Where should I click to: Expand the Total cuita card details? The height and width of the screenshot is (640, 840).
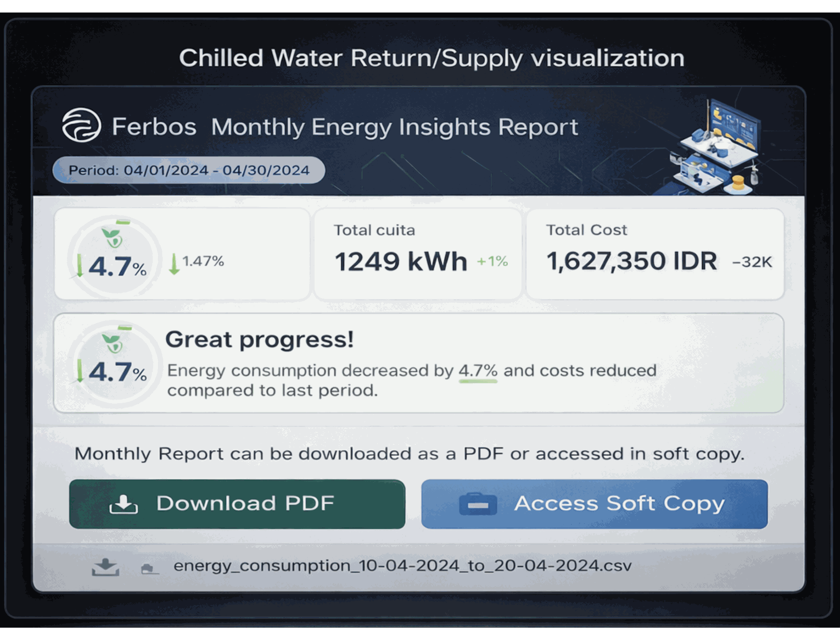pyautogui.click(x=417, y=253)
